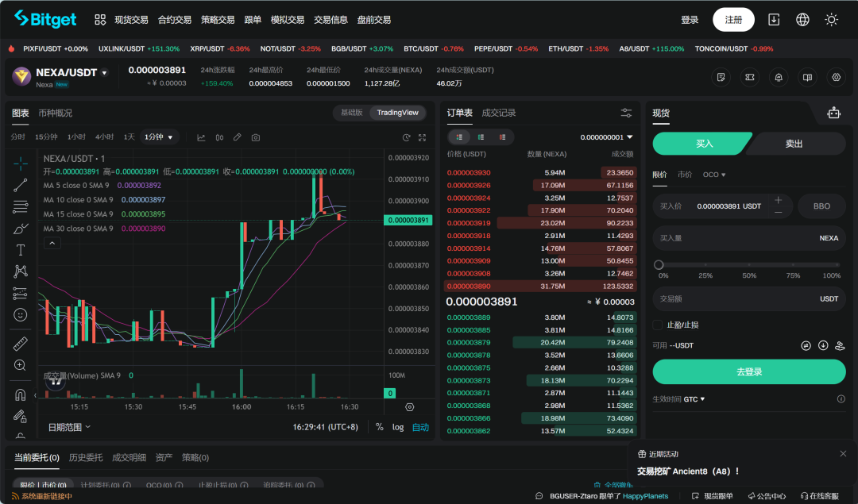Switch to order history tab
This screenshot has height=504, width=858.
click(86, 457)
